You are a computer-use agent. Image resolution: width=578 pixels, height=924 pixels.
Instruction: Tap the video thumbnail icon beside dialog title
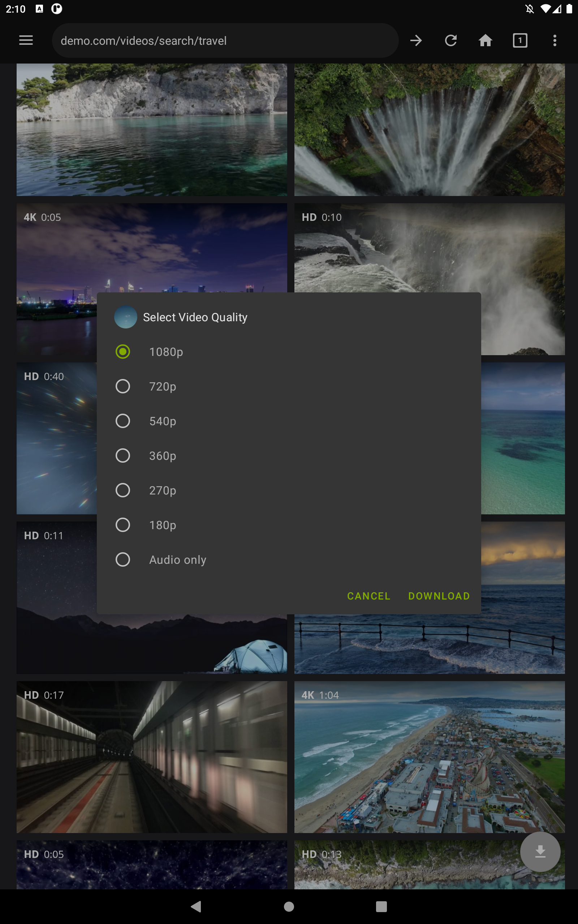[126, 317]
